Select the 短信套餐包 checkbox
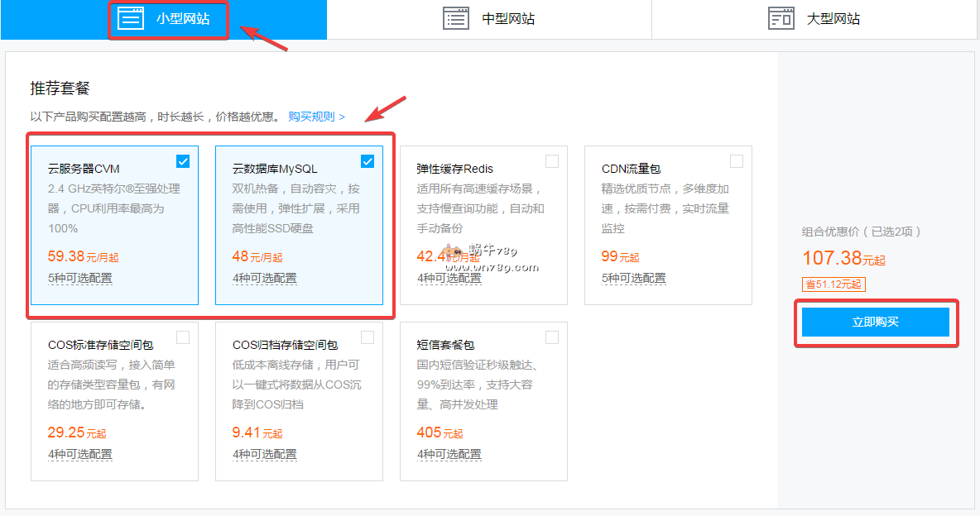The image size is (980, 516). [x=552, y=337]
